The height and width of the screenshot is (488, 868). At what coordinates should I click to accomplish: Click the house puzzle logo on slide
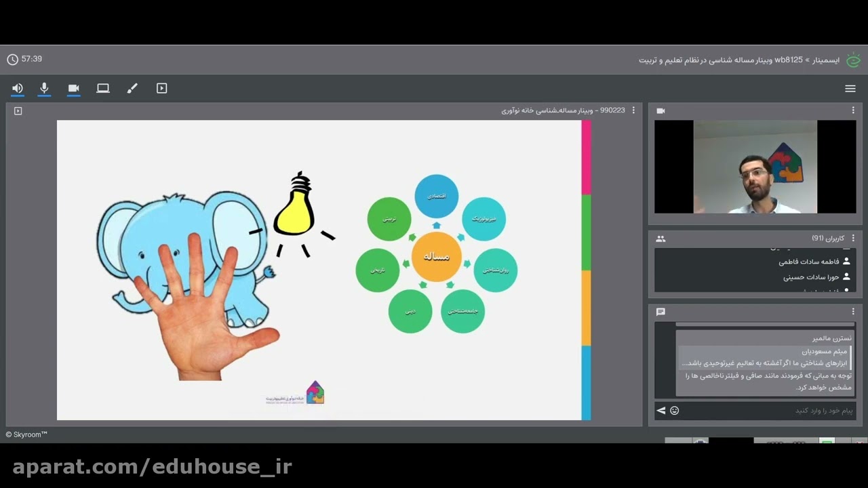coord(315,392)
